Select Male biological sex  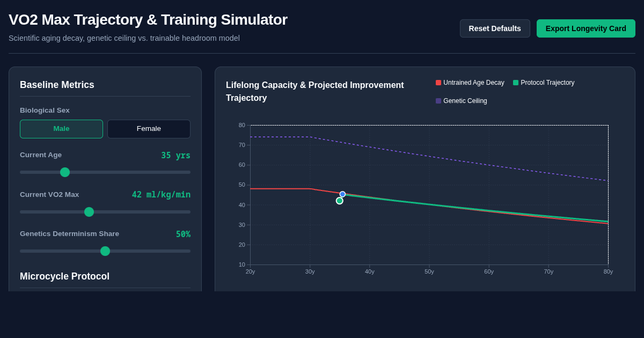61,129
